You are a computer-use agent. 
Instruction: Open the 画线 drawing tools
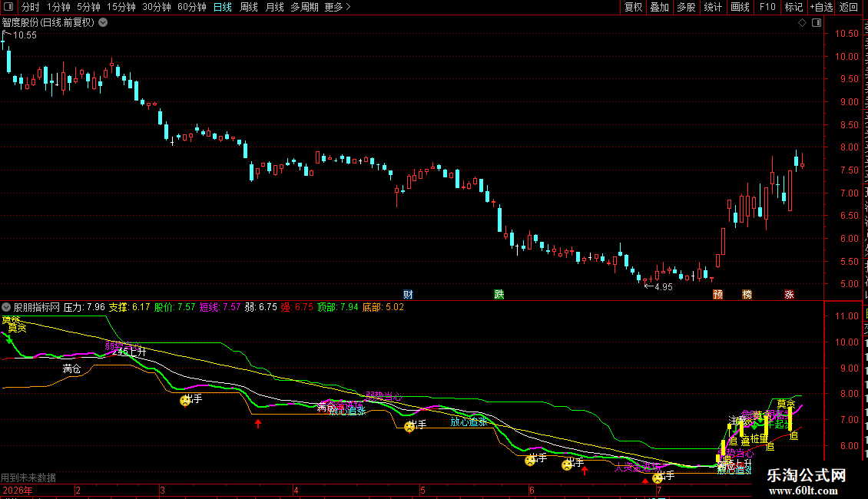tap(740, 7)
